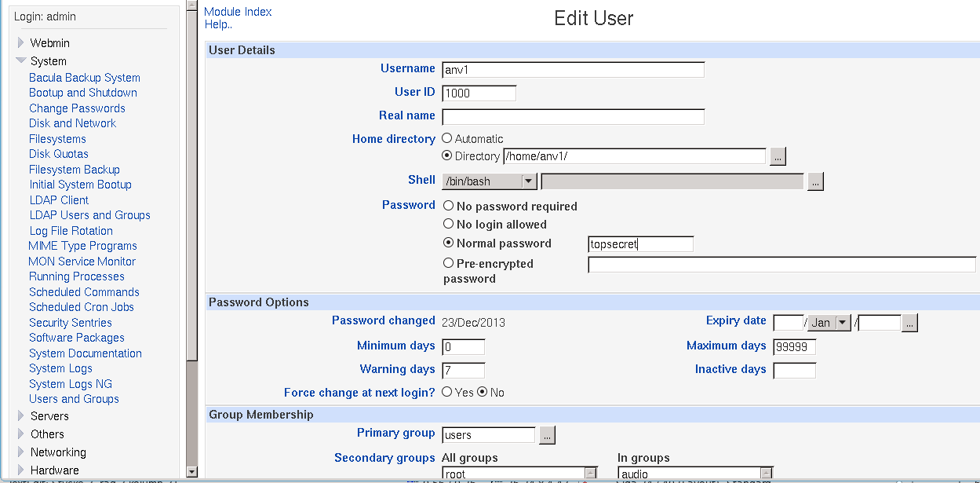Screen dimensions: 980x483
Task: Open Change Passwords module
Action: click(77, 108)
